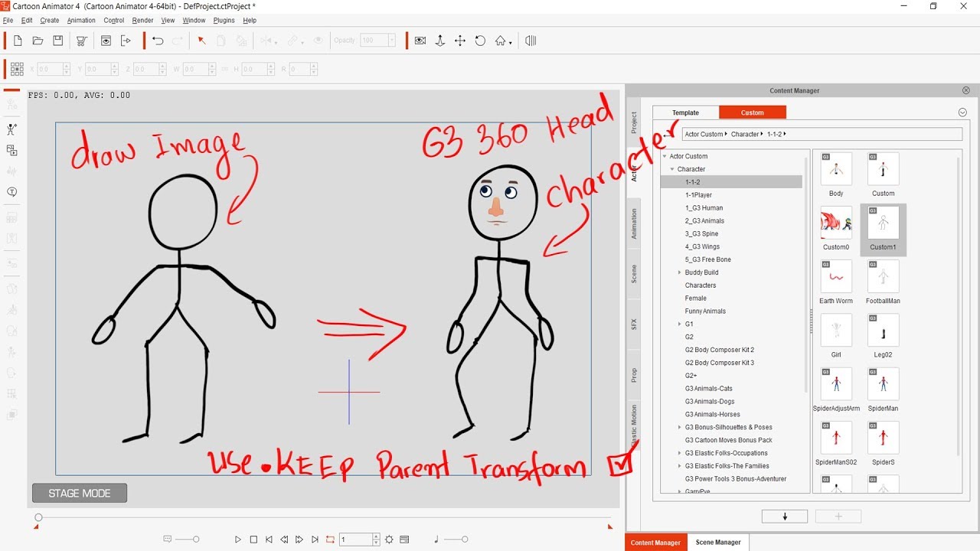Jump to the first frame
980x551 pixels.
(269, 540)
